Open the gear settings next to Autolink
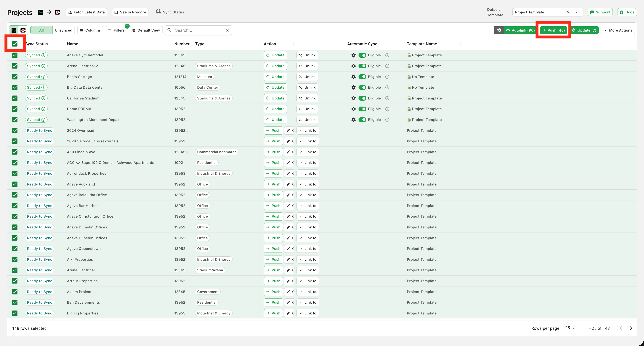 coord(499,30)
